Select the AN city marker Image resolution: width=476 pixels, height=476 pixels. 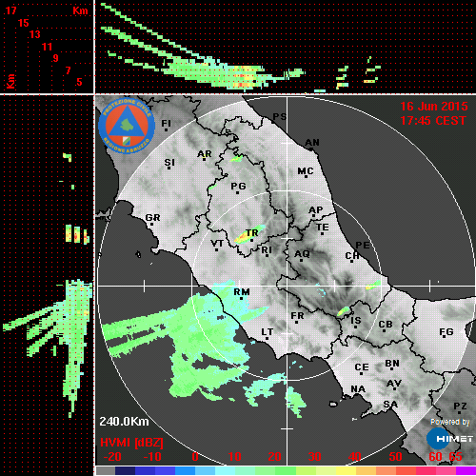(311, 149)
